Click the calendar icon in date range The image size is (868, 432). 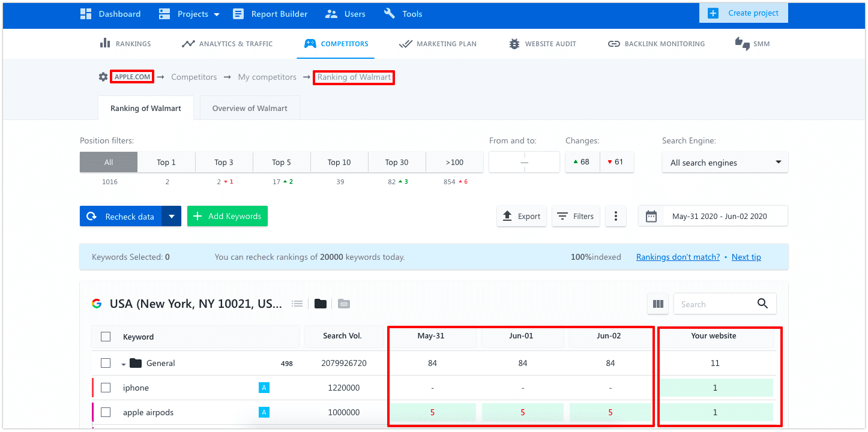651,216
